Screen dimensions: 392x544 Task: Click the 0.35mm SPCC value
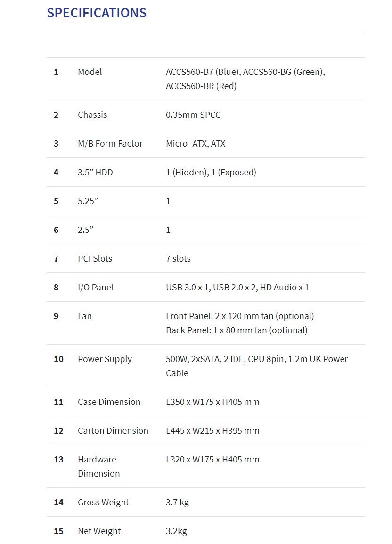pos(193,115)
